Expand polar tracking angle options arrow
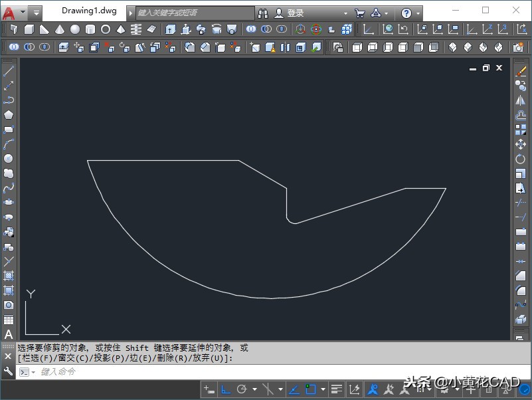 [254, 389]
